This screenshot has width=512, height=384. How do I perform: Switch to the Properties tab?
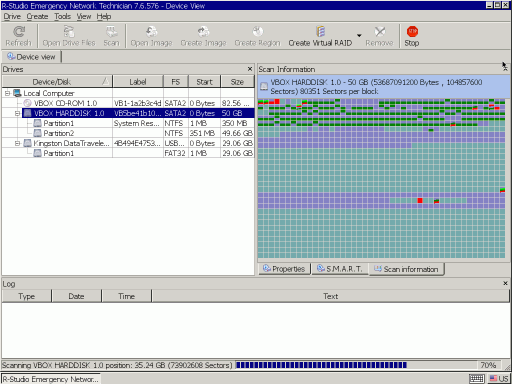tap(284, 269)
